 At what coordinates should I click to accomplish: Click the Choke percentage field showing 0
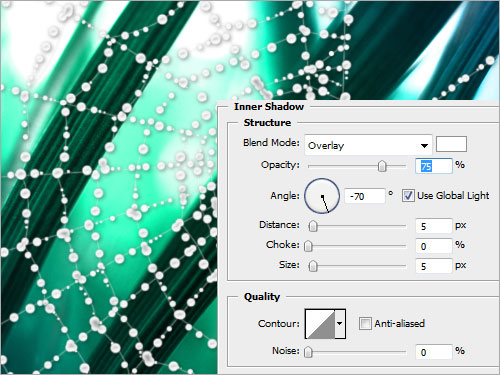[434, 246]
